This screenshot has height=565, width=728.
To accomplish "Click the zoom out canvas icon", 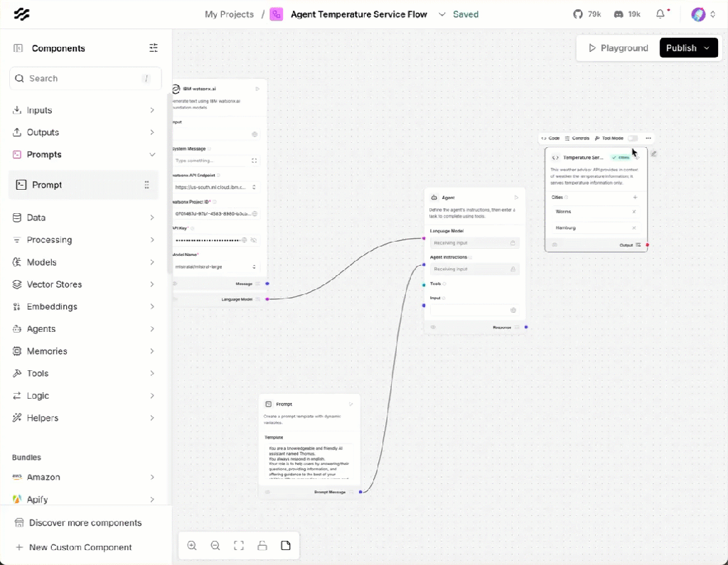I will coord(215,546).
